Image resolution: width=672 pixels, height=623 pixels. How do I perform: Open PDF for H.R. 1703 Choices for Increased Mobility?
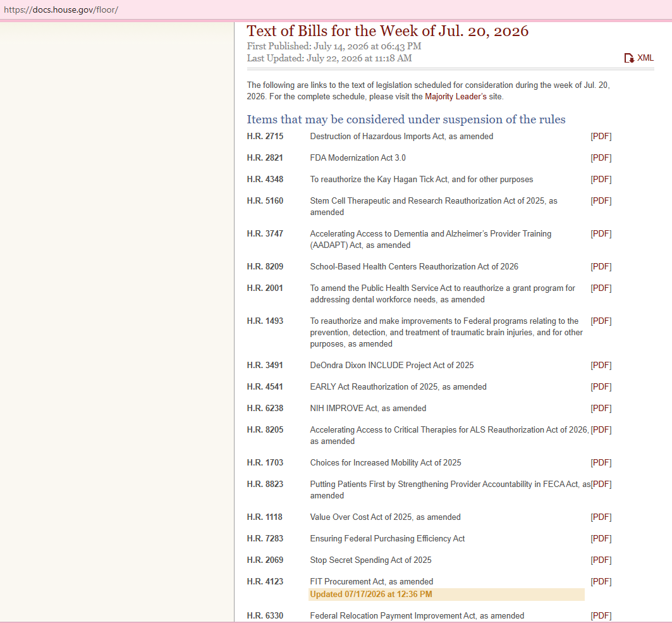point(601,462)
